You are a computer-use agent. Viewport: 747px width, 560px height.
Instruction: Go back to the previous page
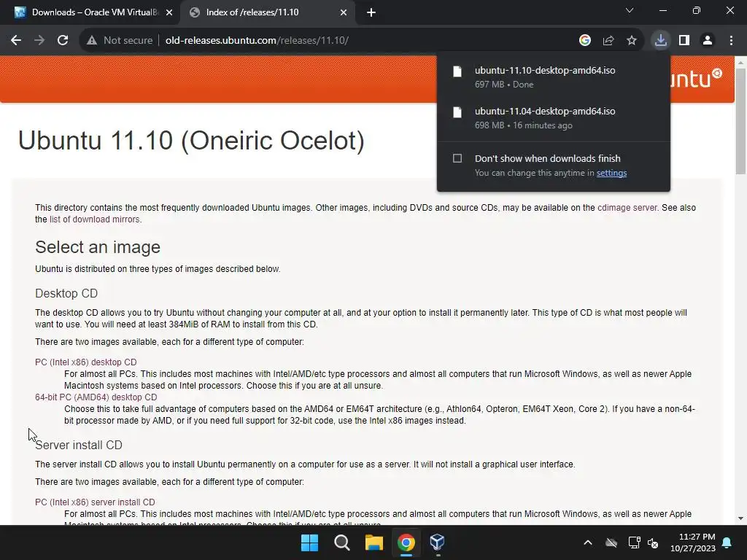(16, 41)
